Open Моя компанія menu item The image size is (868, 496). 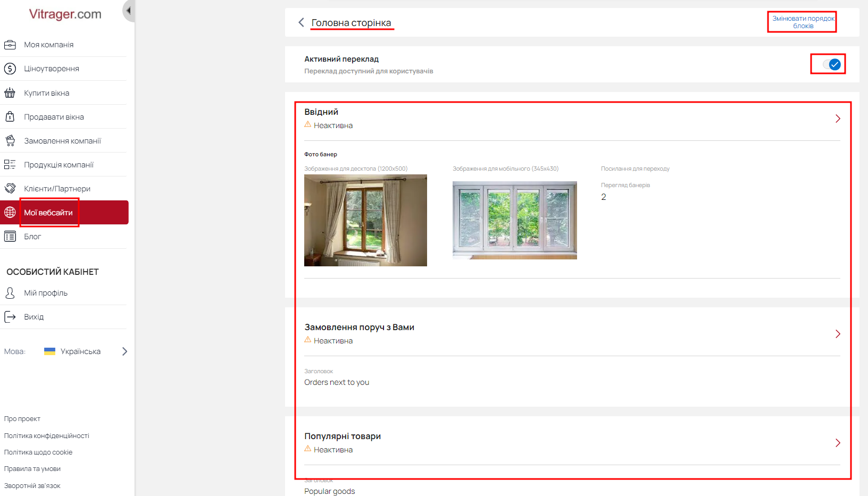(64, 45)
